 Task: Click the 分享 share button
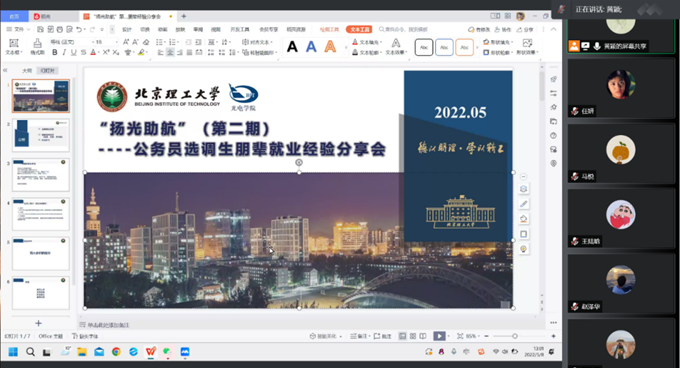525,29
